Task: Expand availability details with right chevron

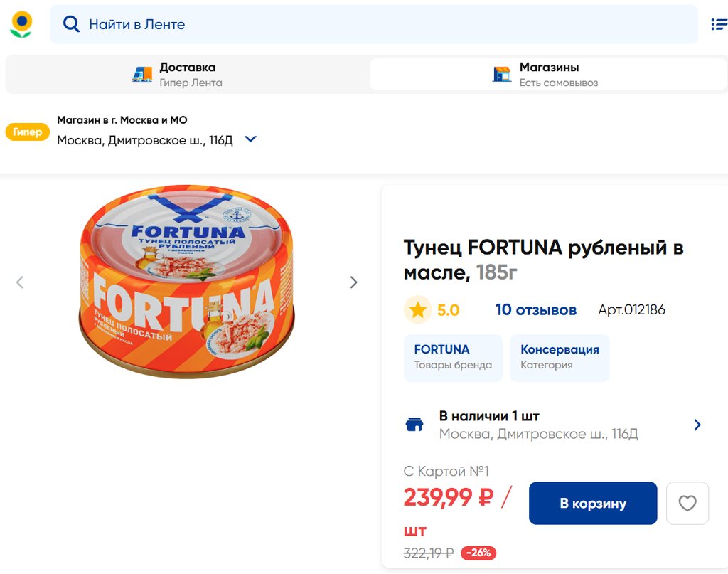Action: click(697, 425)
